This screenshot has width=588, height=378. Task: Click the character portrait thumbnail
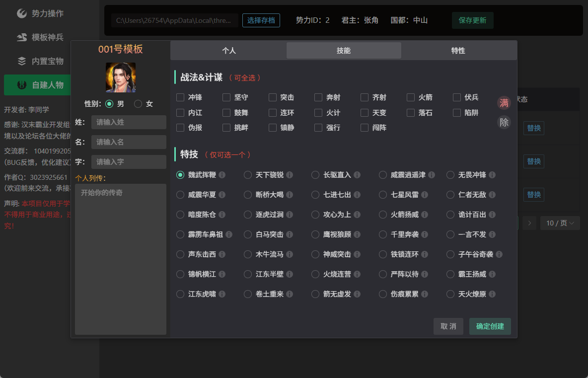[121, 77]
